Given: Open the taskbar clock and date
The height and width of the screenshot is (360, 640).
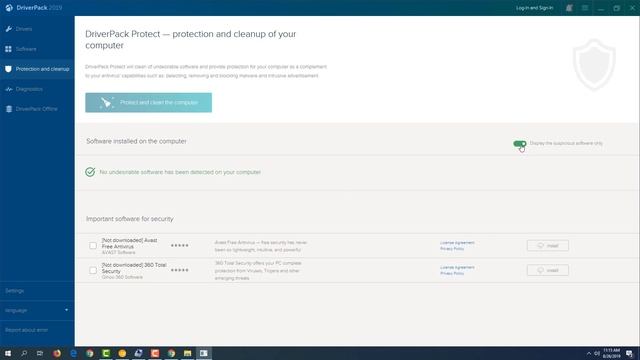Looking at the screenshot, I should click(x=611, y=353).
